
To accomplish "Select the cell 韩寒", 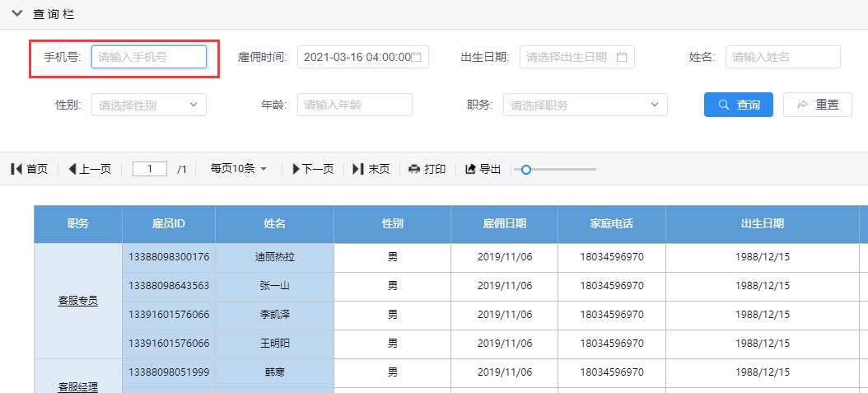I will click(x=274, y=372).
